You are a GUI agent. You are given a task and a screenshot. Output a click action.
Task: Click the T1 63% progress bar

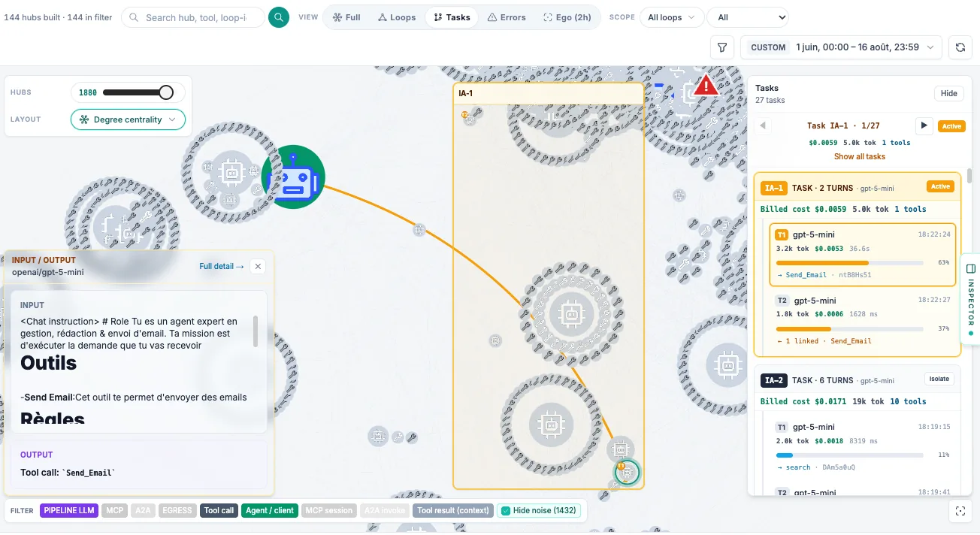pos(849,263)
